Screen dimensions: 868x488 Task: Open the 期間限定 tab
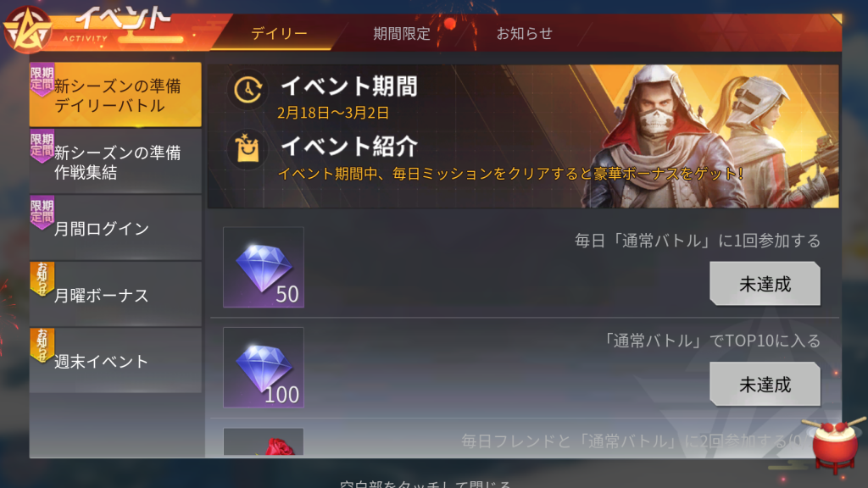click(402, 34)
